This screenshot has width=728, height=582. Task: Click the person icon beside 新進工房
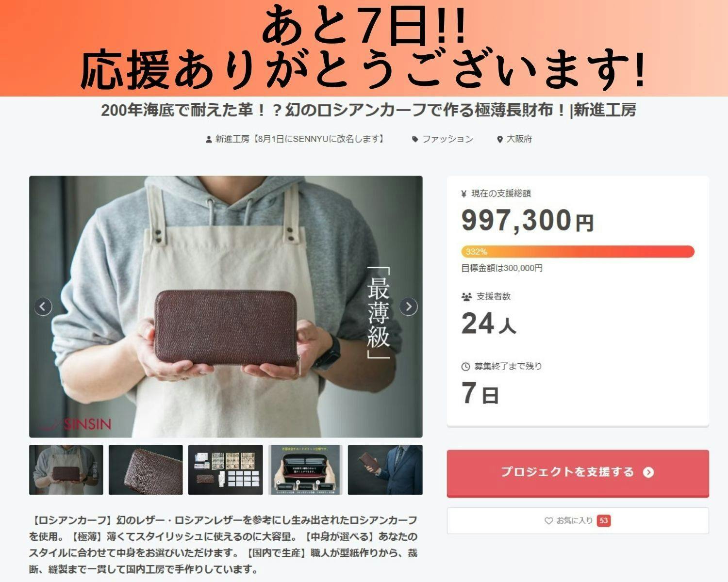coord(209,139)
